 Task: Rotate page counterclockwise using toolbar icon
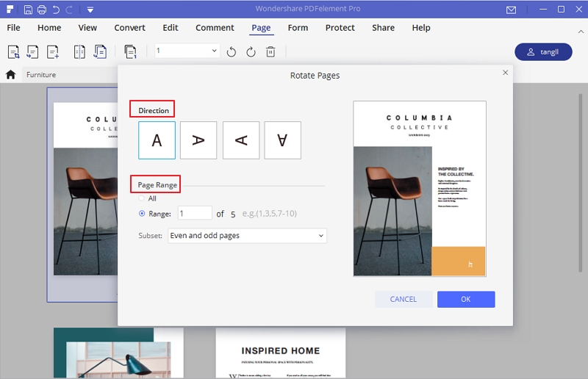pyautogui.click(x=232, y=51)
